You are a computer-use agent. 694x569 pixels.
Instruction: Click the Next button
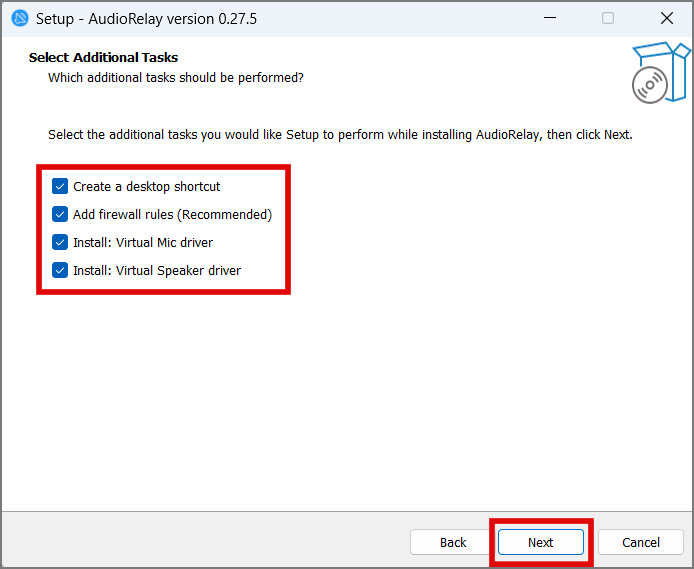540,542
